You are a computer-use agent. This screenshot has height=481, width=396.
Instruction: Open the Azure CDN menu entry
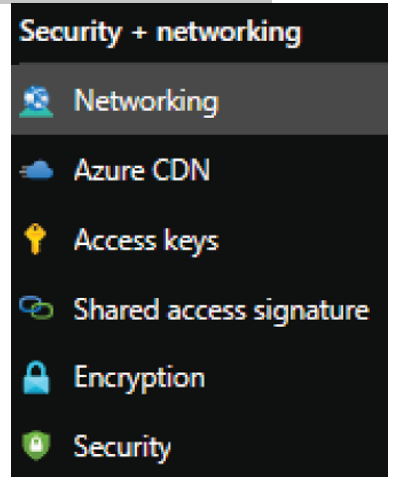pyautogui.click(x=199, y=170)
